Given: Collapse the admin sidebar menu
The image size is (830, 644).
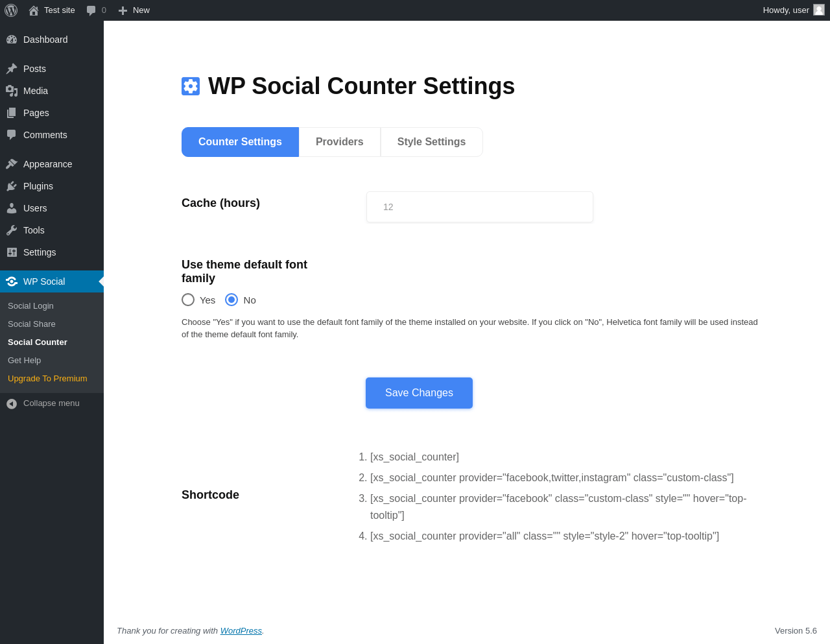Looking at the screenshot, I should tap(44, 403).
